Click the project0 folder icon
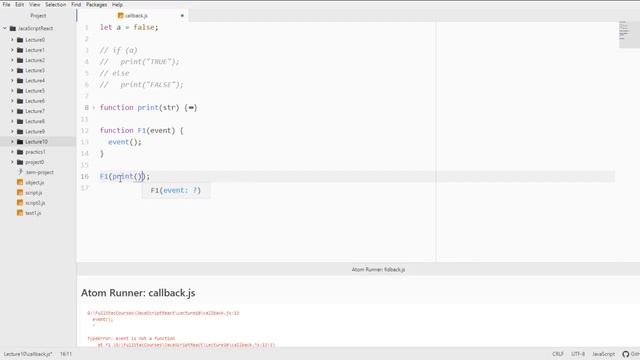Image resolution: width=640 pixels, height=360 pixels. click(20, 162)
